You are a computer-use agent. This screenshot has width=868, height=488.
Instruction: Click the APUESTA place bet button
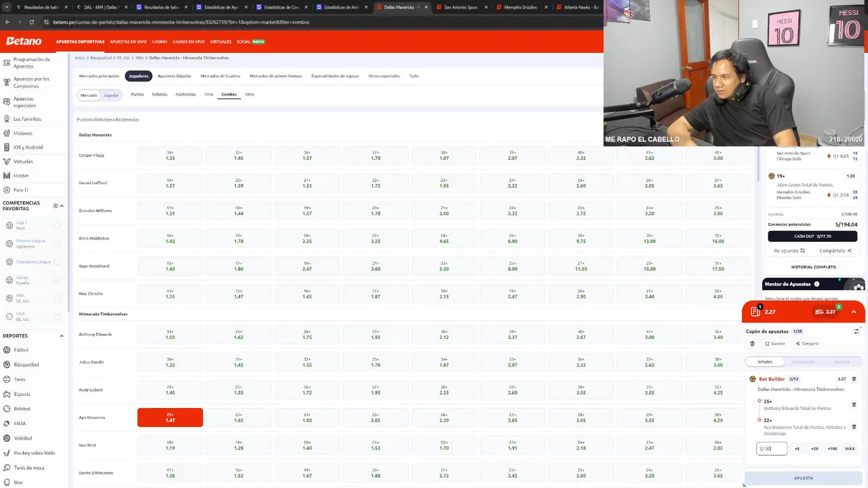point(804,478)
